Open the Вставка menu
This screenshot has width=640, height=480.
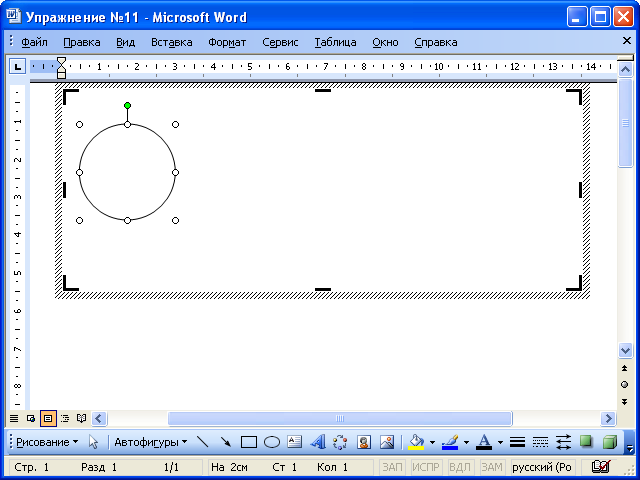pos(171,42)
